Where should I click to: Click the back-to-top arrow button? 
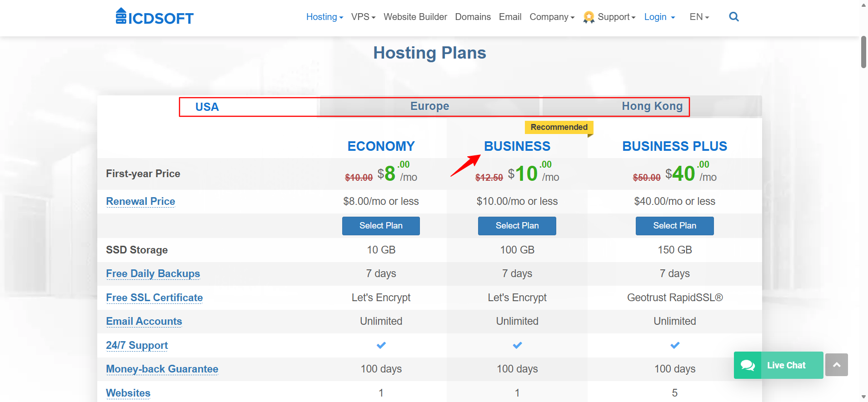(x=837, y=365)
